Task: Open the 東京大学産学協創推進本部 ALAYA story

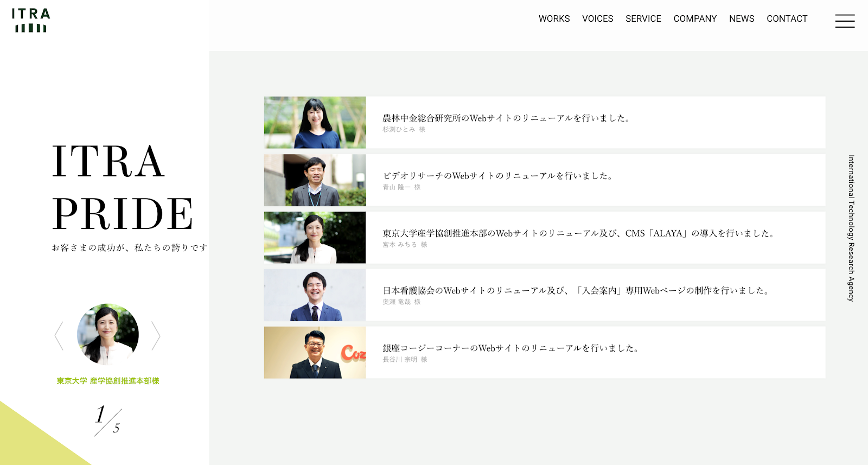Action: click(x=545, y=238)
